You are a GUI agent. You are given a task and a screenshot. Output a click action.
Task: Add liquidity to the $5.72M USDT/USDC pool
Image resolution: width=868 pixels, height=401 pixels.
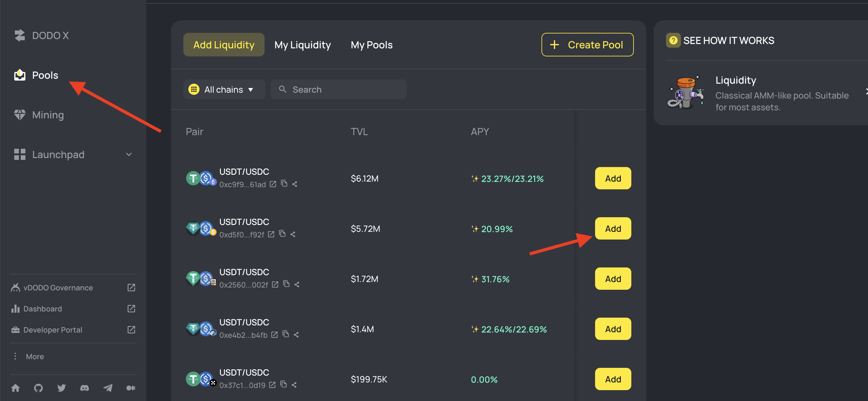tap(613, 228)
